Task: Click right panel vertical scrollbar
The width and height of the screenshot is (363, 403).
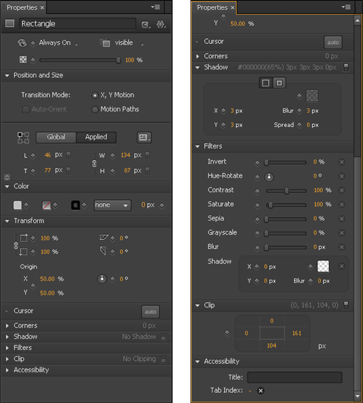Action: pyautogui.click(x=357, y=208)
